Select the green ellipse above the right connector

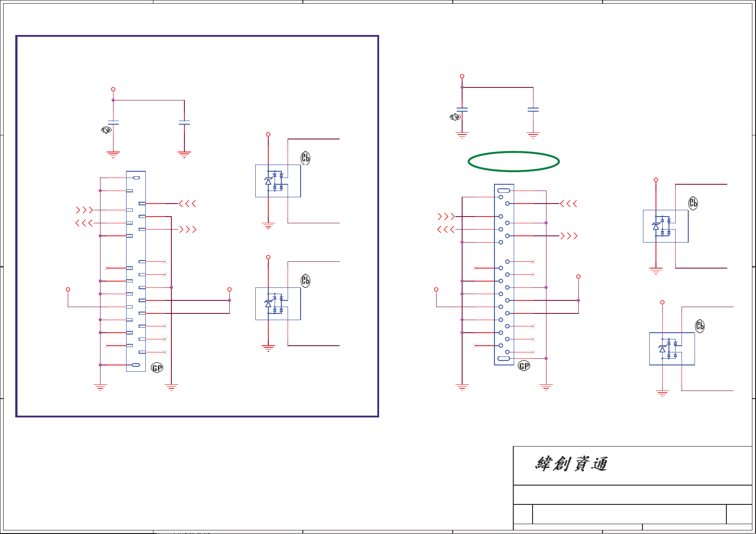pos(514,161)
